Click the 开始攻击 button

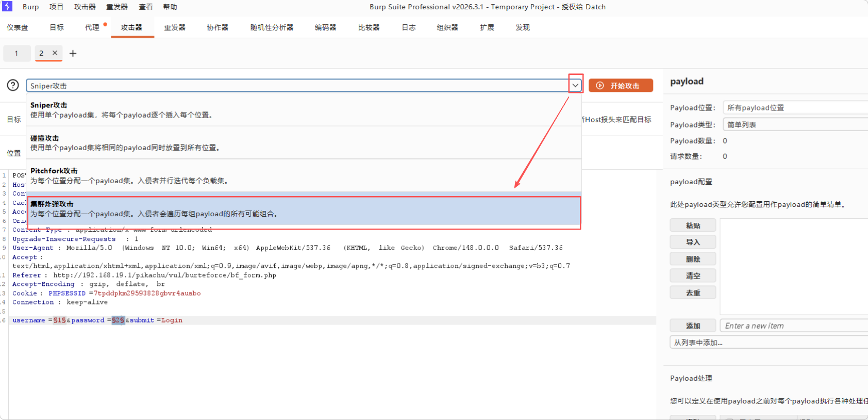pos(621,86)
